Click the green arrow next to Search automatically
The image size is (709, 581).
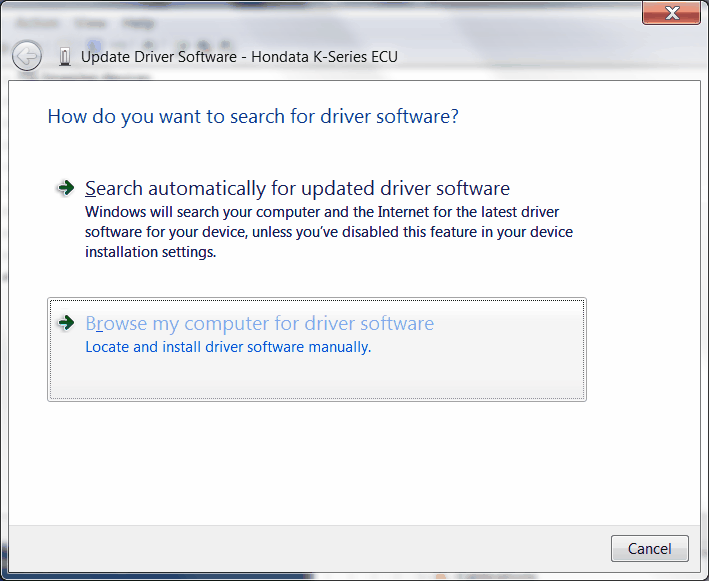click(66, 188)
